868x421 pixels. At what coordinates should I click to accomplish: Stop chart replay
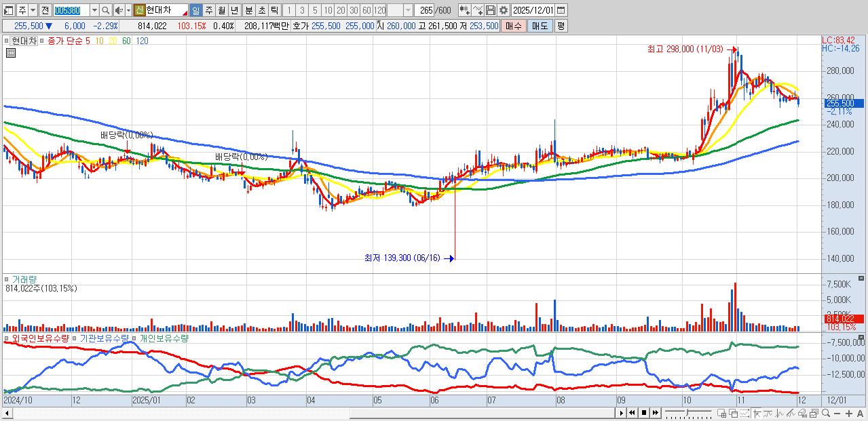click(644, 413)
